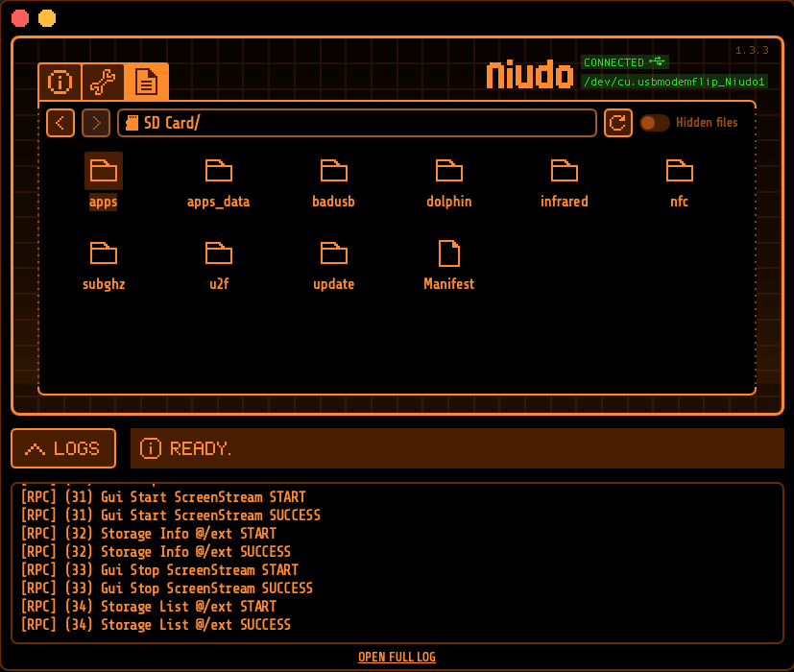Click the OPEN FULL LOG link
Screen dimensions: 794x672
(397, 657)
